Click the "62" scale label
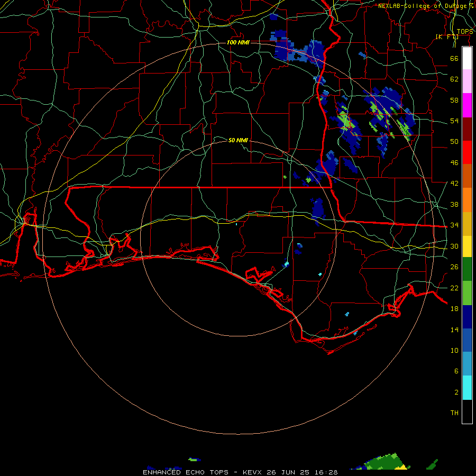The image size is (476, 476). coord(454,79)
